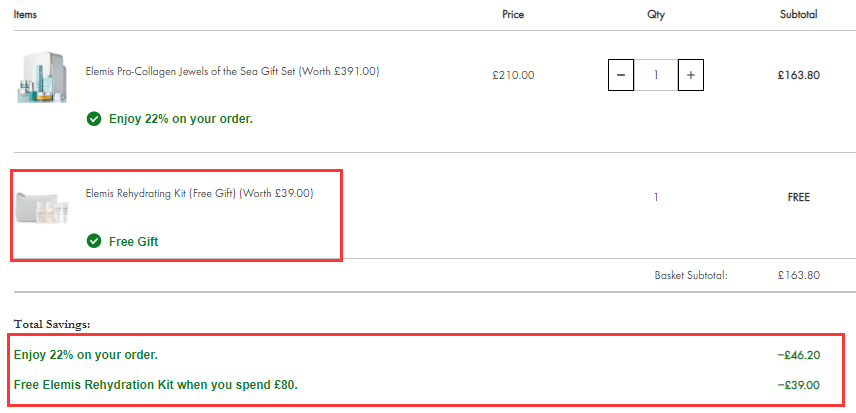Viewport: 856px width, 413px height.
Task: Click the £210.00 price of the gift set
Action: point(513,75)
